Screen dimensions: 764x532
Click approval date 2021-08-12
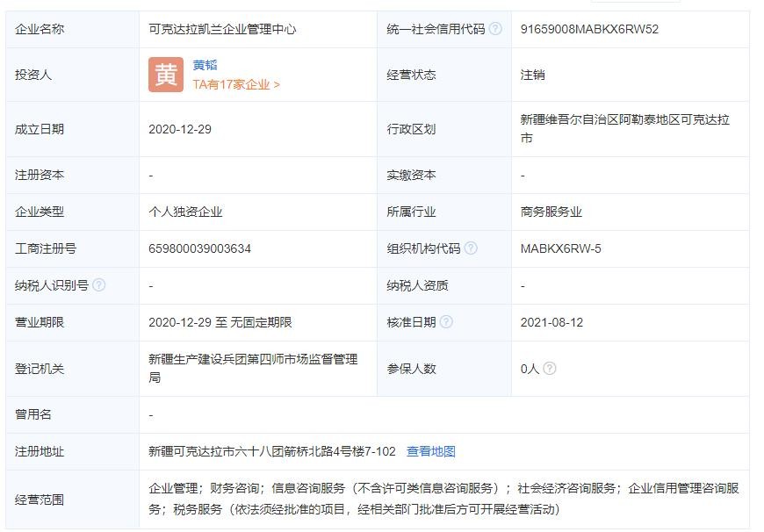pyautogui.click(x=551, y=322)
